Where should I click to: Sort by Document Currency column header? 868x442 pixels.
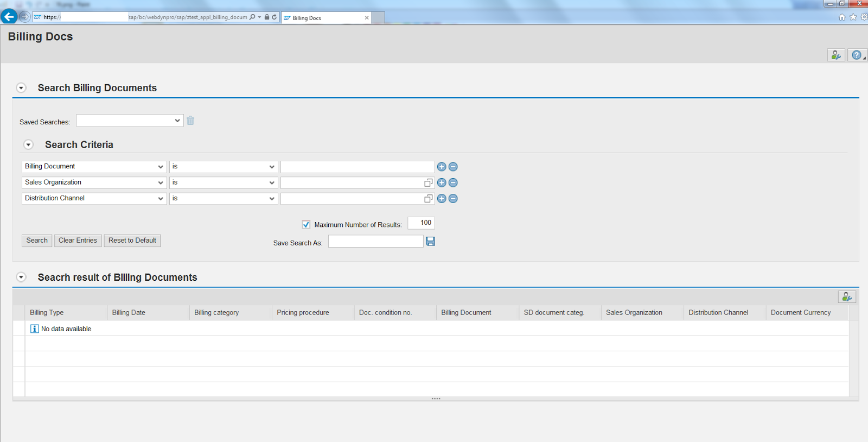click(x=807, y=313)
